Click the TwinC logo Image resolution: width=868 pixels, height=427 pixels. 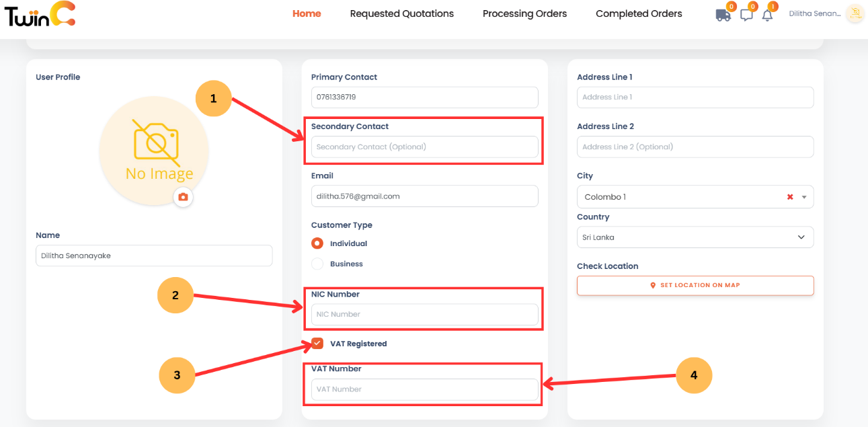(39, 15)
